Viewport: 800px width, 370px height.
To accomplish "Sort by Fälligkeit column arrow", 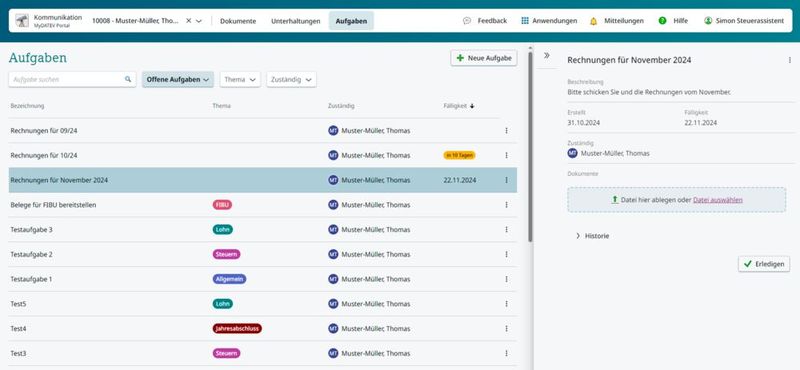I will coord(472,106).
